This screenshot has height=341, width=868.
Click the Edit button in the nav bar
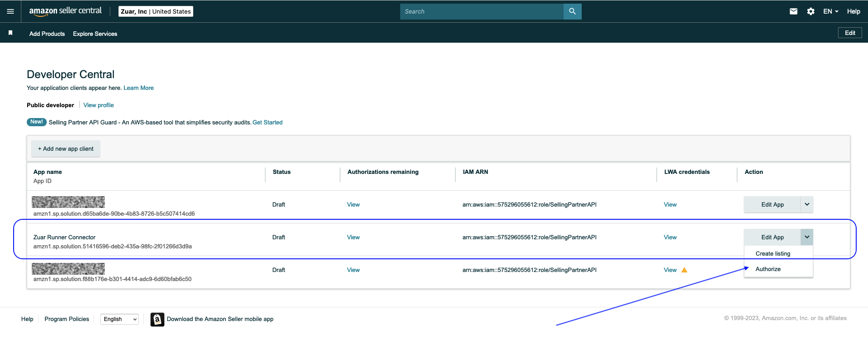point(850,33)
